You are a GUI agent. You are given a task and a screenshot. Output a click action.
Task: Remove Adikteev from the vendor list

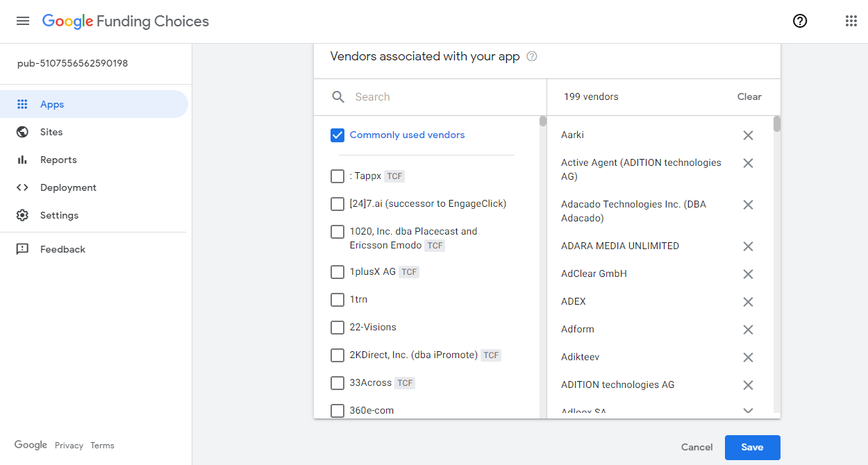tap(748, 357)
